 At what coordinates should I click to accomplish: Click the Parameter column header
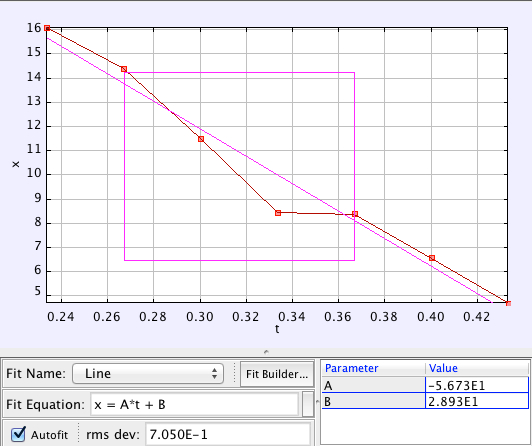coord(352,368)
